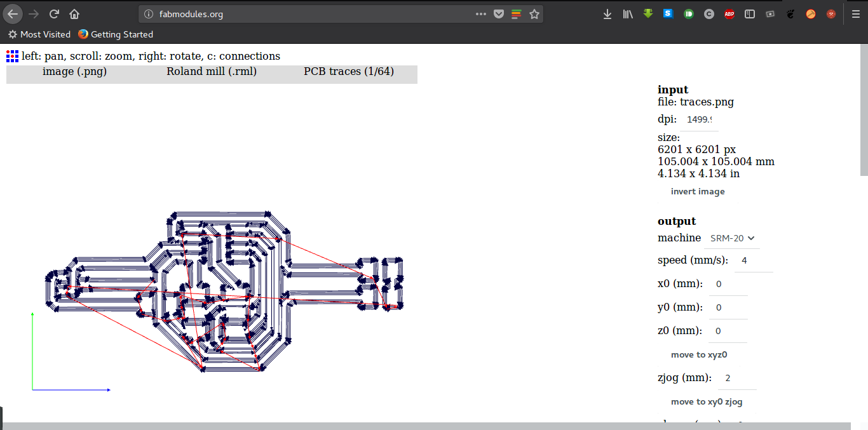Select the 'PCB traces (1/64)' process
Screen dimensions: 868x430
point(348,71)
